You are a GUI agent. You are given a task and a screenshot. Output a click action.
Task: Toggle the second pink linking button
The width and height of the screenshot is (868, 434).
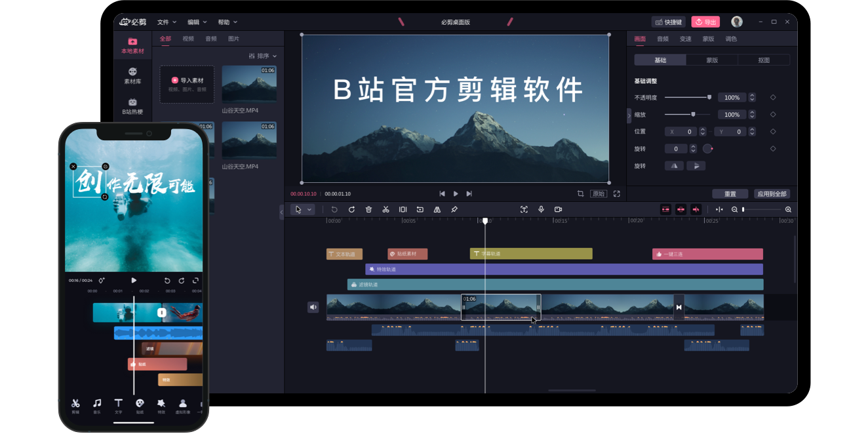pos(681,210)
